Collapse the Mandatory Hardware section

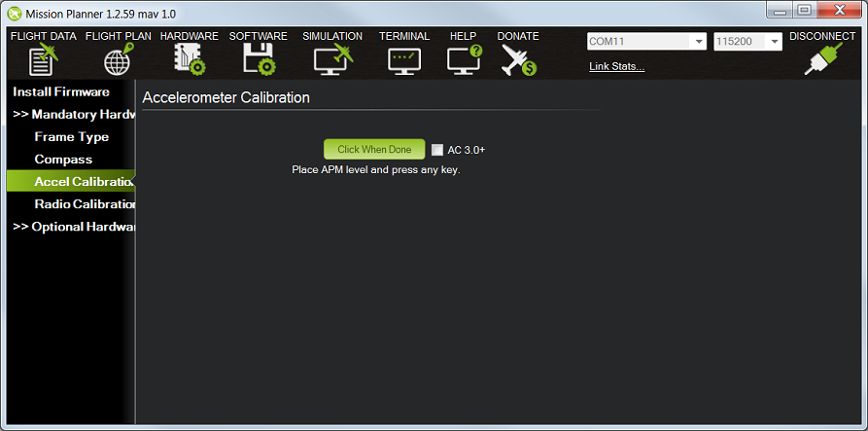(74, 114)
